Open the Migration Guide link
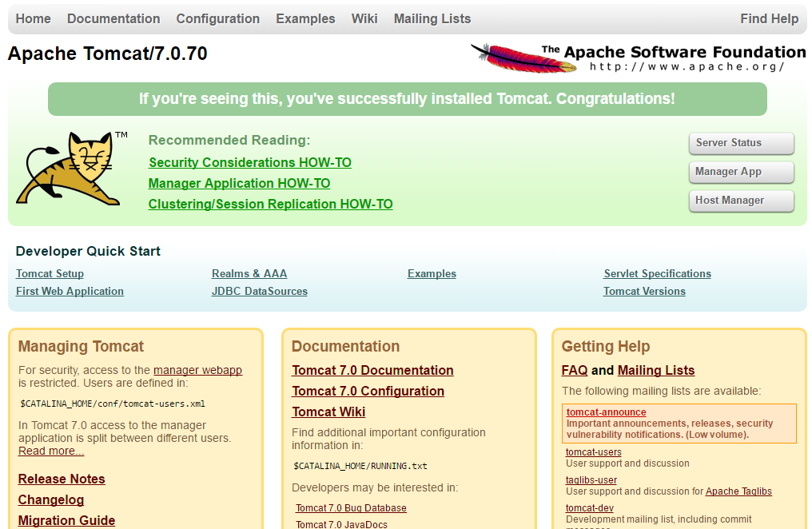The height and width of the screenshot is (529, 812). (x=67, y=520)
